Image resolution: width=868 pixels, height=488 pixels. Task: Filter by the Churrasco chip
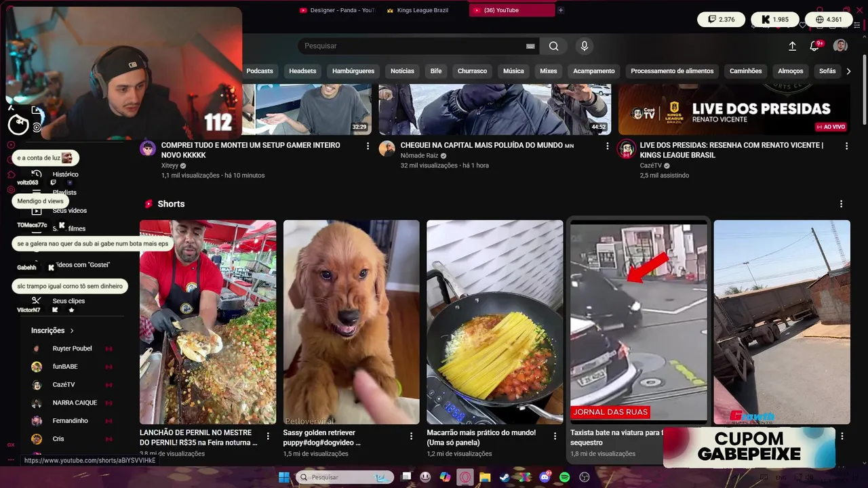(x=472, y=71)
